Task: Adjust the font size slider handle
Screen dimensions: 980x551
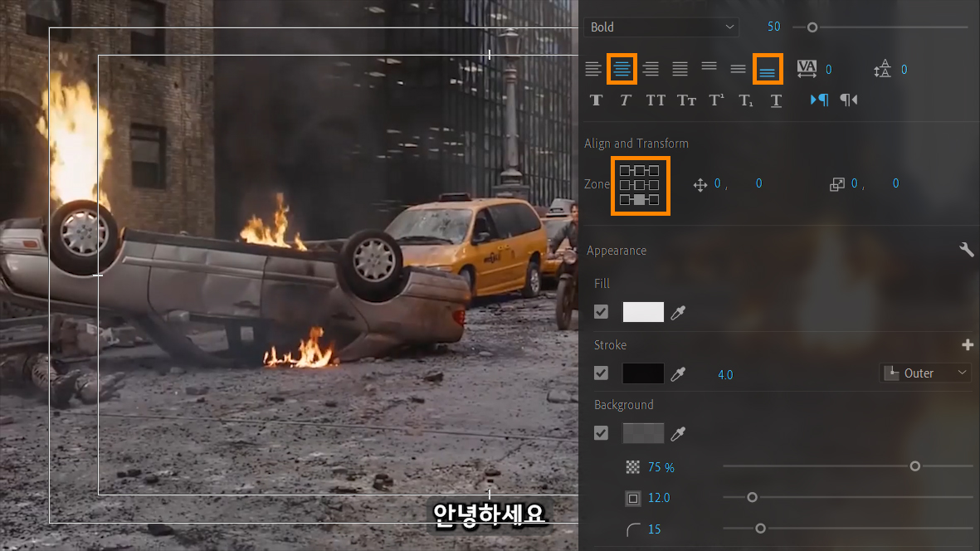Action: pyautogui.click(x=812, y=27)
